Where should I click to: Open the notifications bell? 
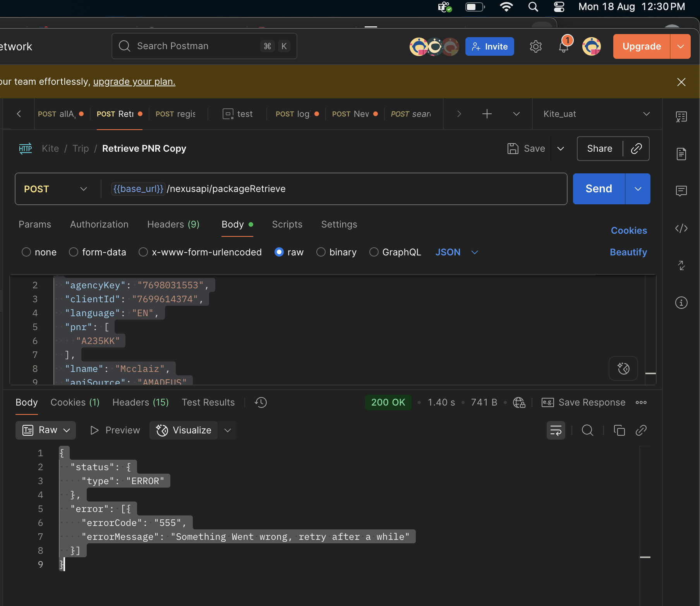click(564, 46)
